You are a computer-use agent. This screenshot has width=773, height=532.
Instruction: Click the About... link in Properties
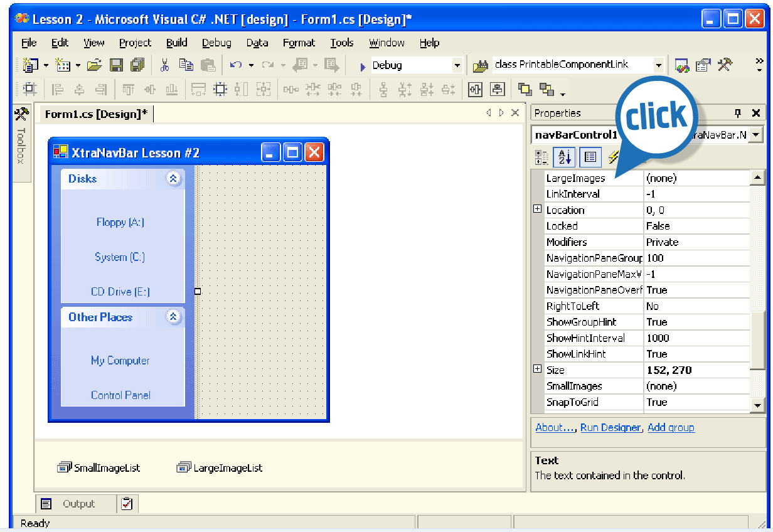[555, 427]
